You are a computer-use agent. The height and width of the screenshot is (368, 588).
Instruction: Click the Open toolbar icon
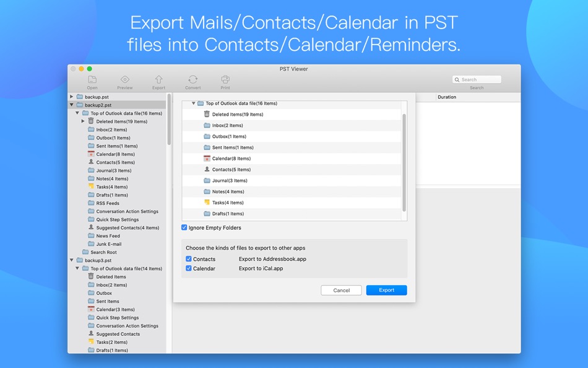(92, 79)
